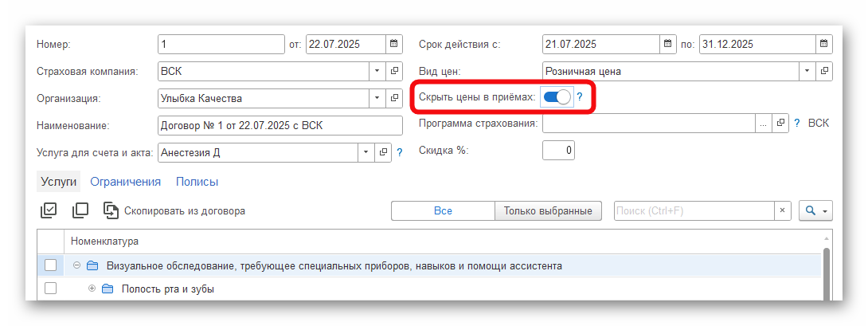The height and width of the screenshot is (326, 868).
Task: Toggle Скрыть цены в приёмах switch
Action: (557, 97)
